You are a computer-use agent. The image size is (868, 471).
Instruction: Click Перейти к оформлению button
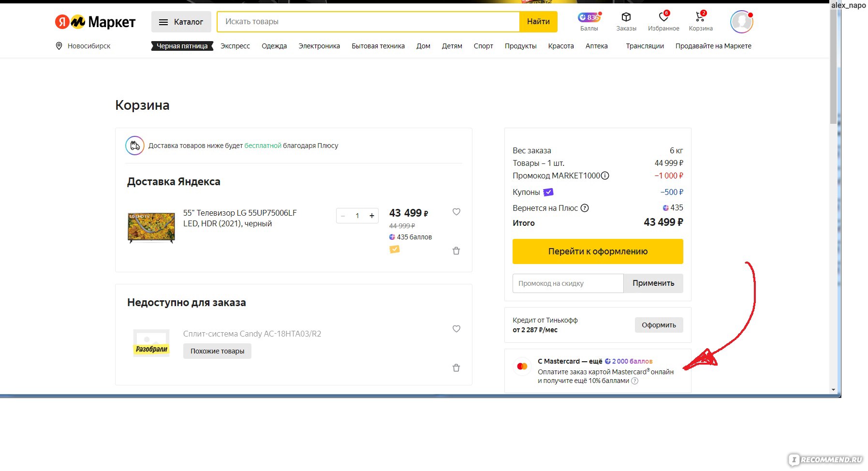(x=598, y=251)
